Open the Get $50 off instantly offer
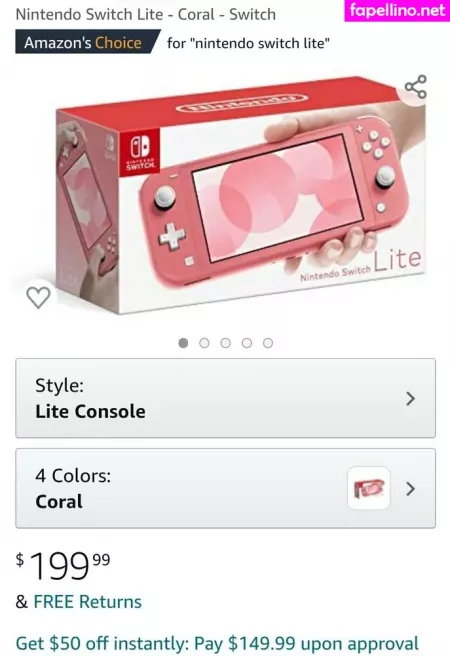This screenshot has height=656, width=450. (217, 643)
